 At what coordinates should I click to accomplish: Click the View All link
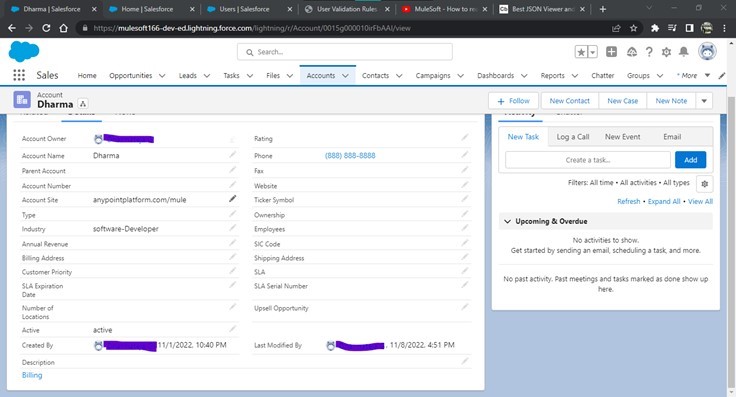[700, 201]
